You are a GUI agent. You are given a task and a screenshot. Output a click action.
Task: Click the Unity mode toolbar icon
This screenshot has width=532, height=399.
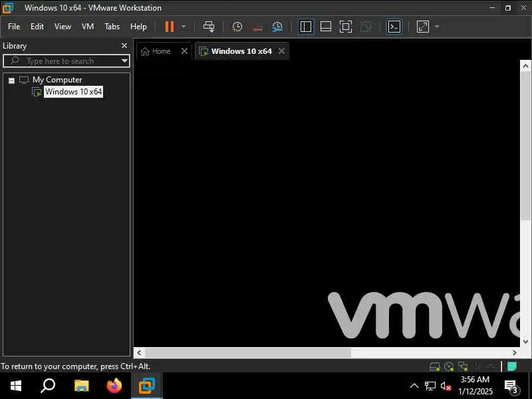366,27
